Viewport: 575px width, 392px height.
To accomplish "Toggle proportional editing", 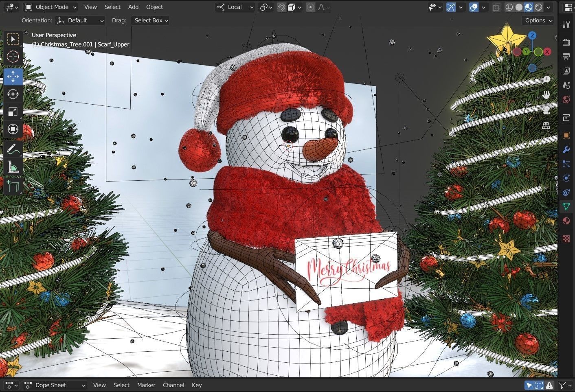I will point(310,7).
